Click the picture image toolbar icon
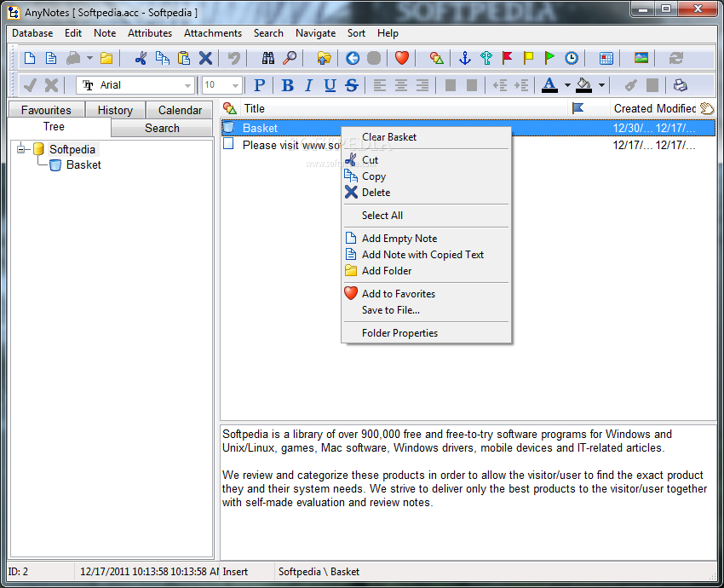Viewport: 724px width, 588px height. pyautogui.click(x=641, y=58)
